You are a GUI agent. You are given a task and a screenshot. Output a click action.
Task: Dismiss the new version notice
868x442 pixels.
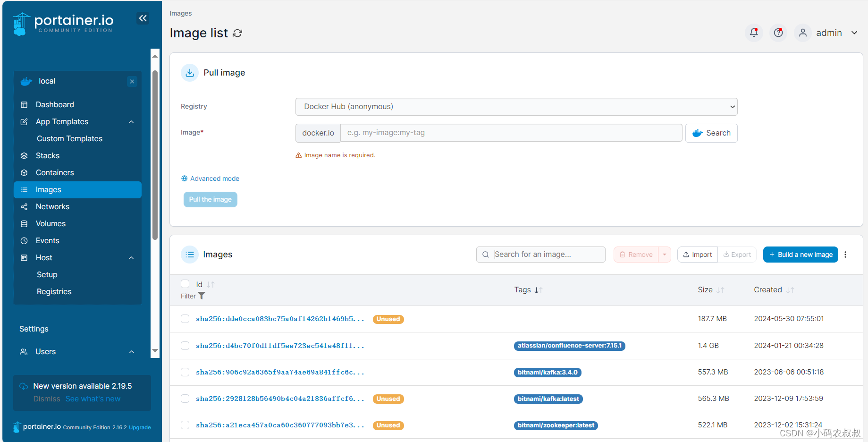pos(47,399)
